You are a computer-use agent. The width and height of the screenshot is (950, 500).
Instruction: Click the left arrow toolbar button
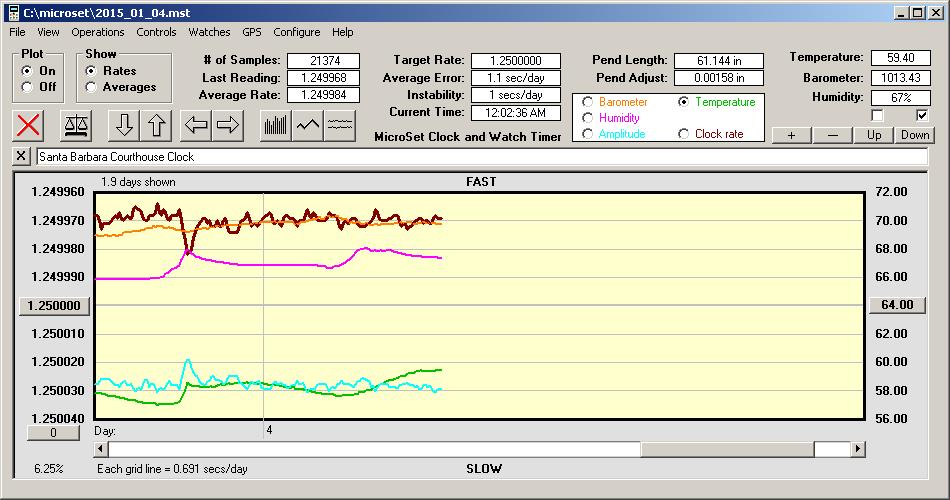click(197, 126)
